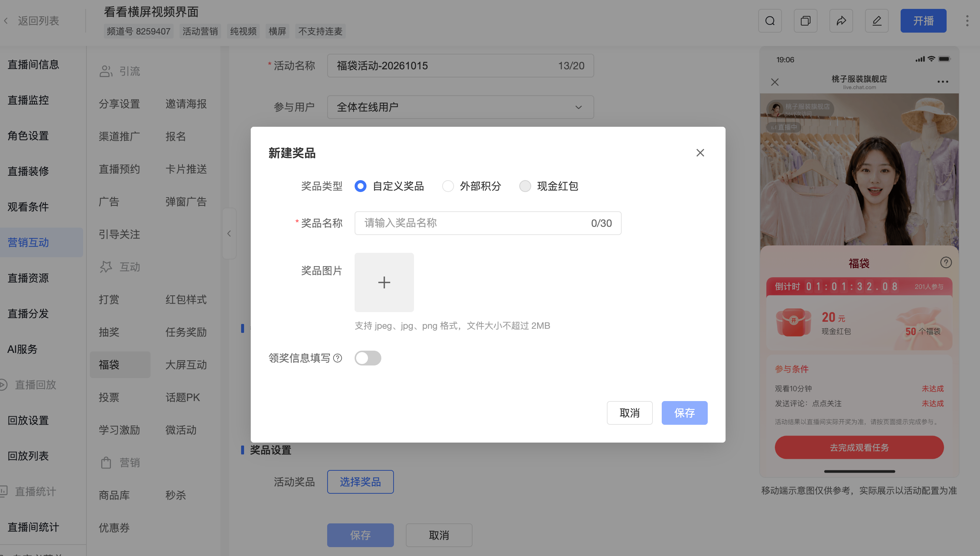Open the vertical three-dot more menu
This screenshot has width=980, height=556.
pos(967,21)
